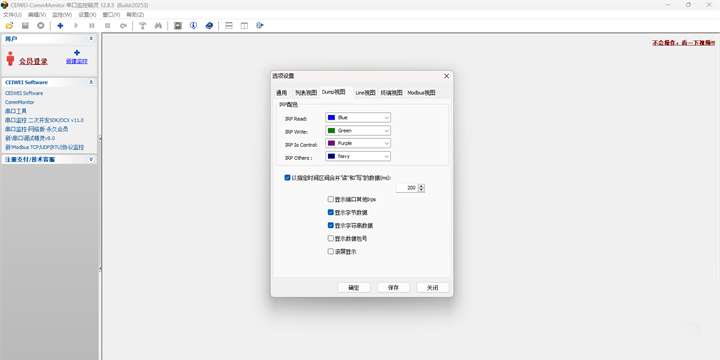Click the red 不会操作 video link
The width and height of the screenshot is (720, 360).
pos(683,43)
